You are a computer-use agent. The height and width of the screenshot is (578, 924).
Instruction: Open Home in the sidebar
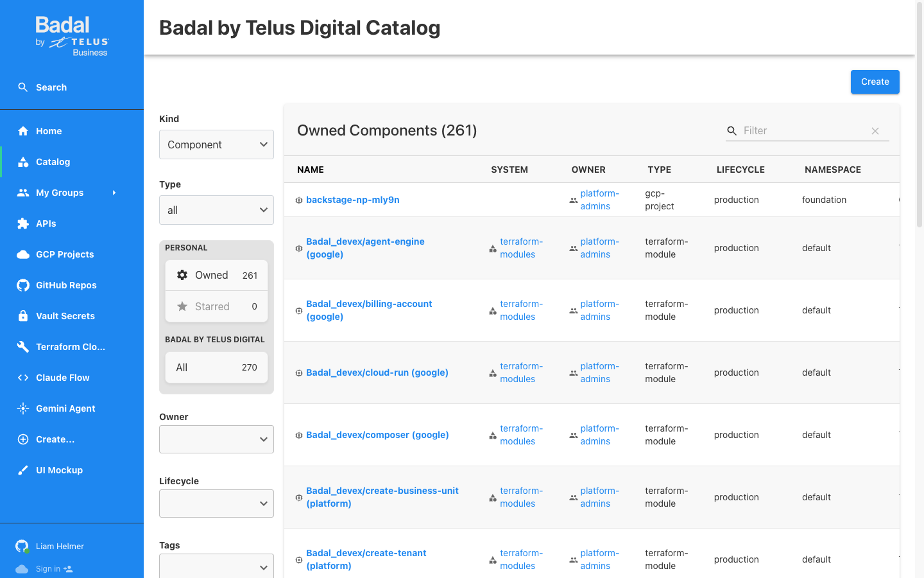point(72,131)
